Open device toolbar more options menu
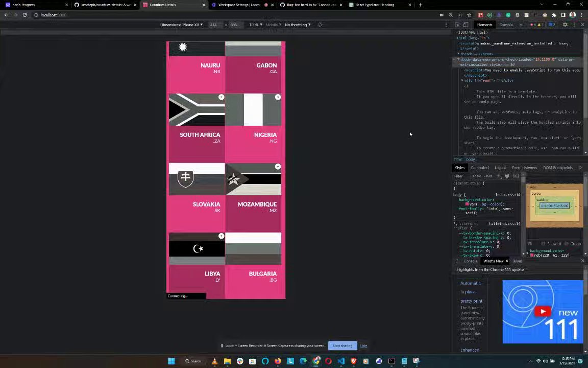 (446, 25)
